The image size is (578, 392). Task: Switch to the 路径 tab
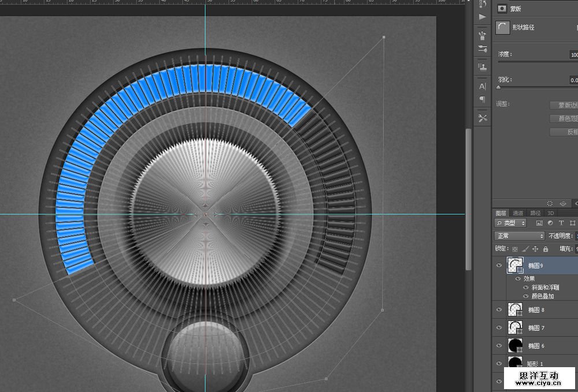(536, 213)
